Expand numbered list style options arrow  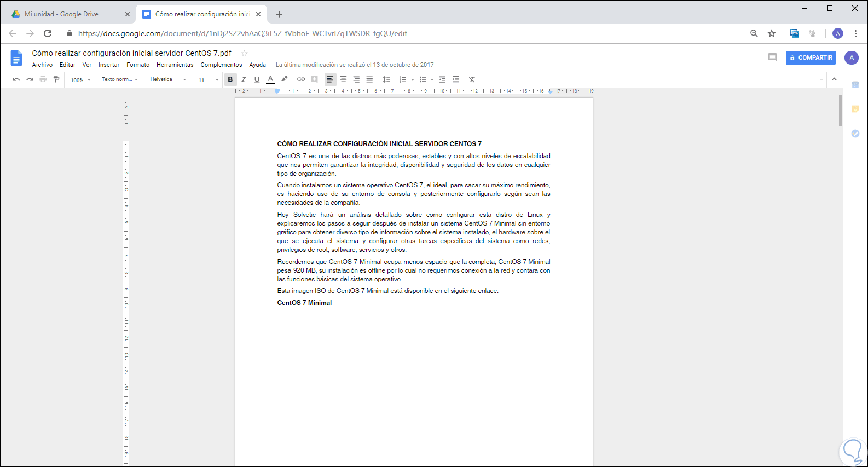coord(413,80)
